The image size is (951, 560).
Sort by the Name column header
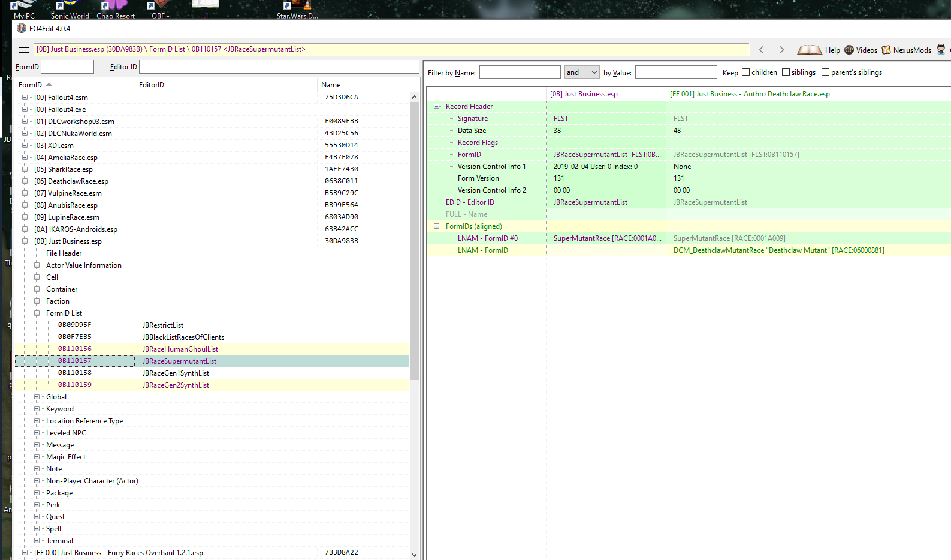[x=363, y=85]
